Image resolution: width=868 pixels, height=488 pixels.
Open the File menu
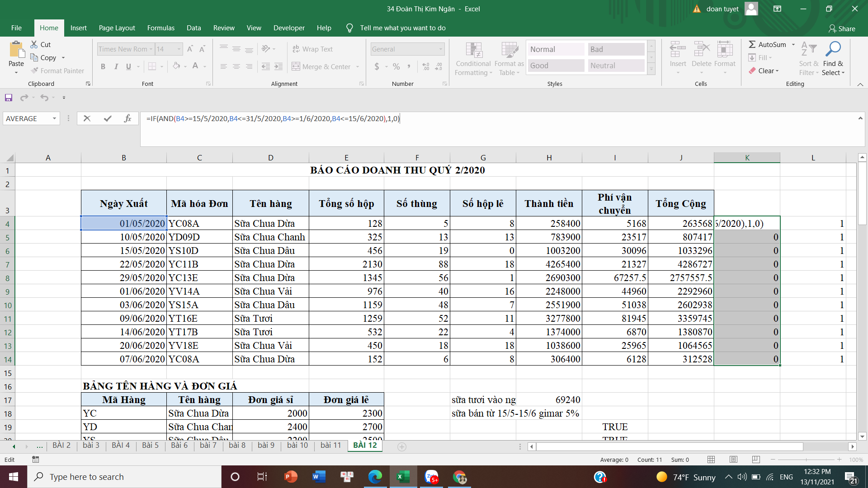(x=16, y=28)
